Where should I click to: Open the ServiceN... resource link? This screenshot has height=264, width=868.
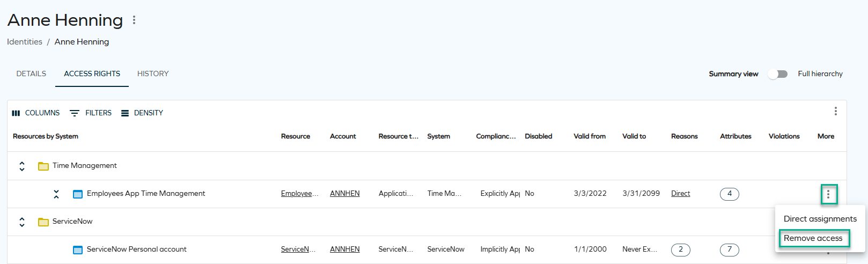click(298, 250)
